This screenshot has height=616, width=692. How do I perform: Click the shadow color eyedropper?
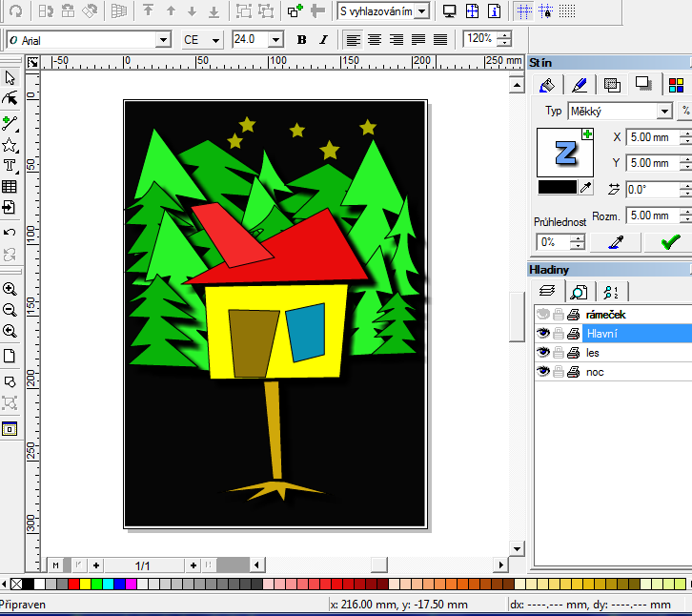pos(585,187)
